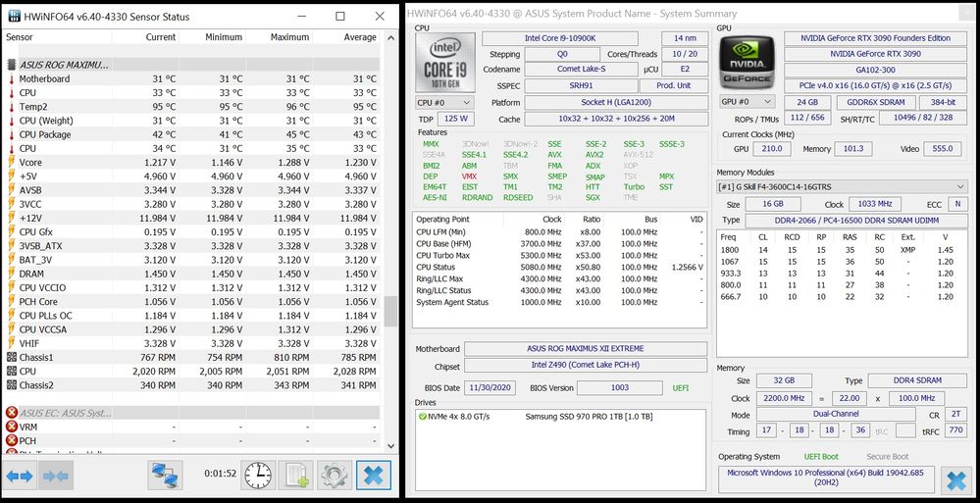Click the fan icon on Chassis1 row
980x503 pixels.
click(x=11, y=358)
